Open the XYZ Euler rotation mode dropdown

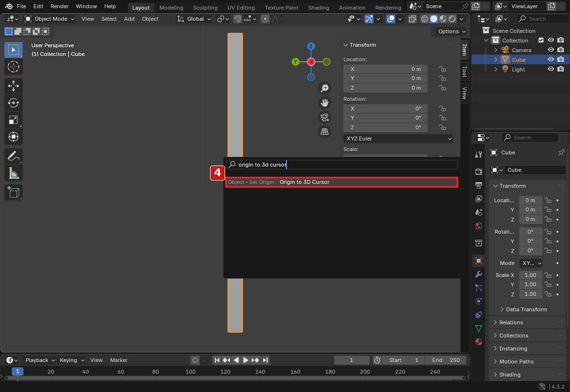398,139
